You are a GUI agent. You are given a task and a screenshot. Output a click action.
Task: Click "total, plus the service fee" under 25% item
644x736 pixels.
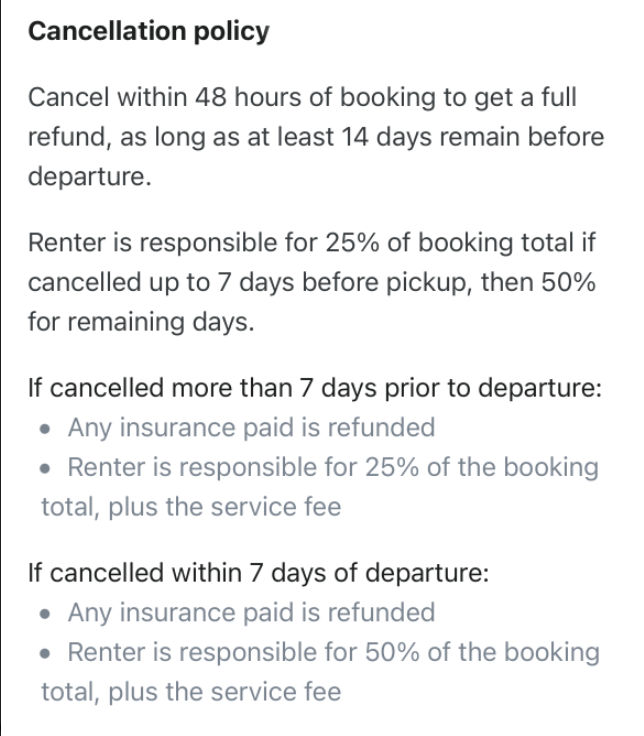point(190,506)
